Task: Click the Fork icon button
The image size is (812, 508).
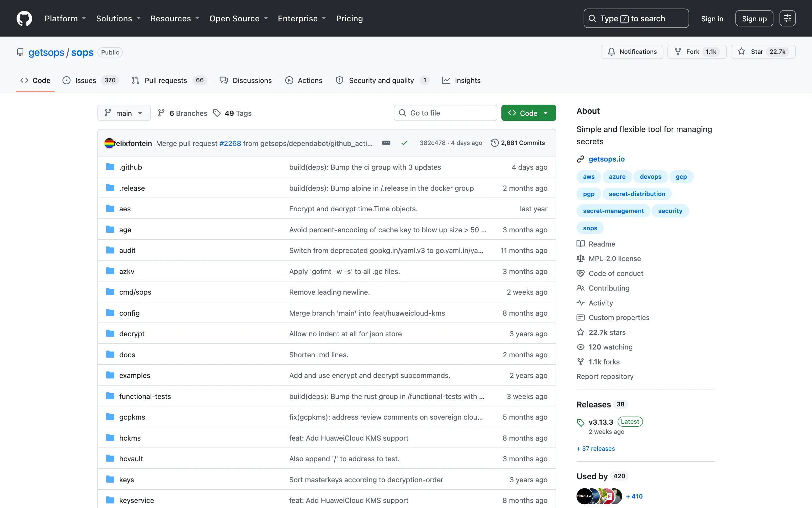Action: (678, 52)
